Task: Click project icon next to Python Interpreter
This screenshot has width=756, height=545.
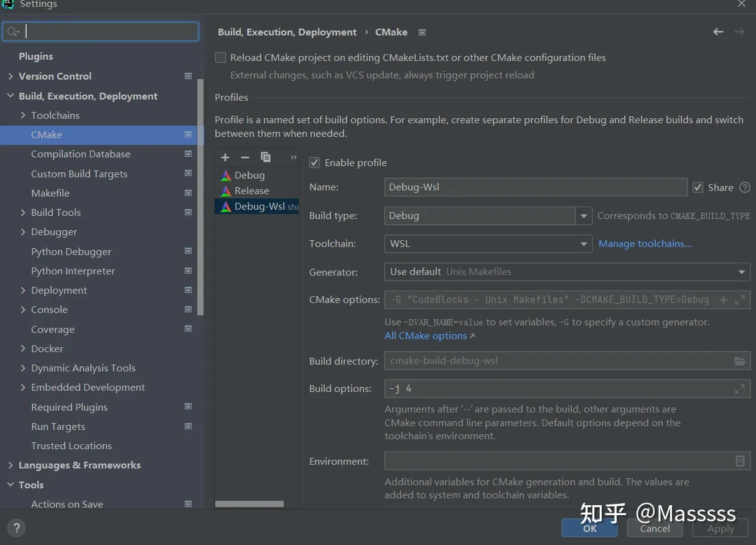Action: tap(189, 271)
